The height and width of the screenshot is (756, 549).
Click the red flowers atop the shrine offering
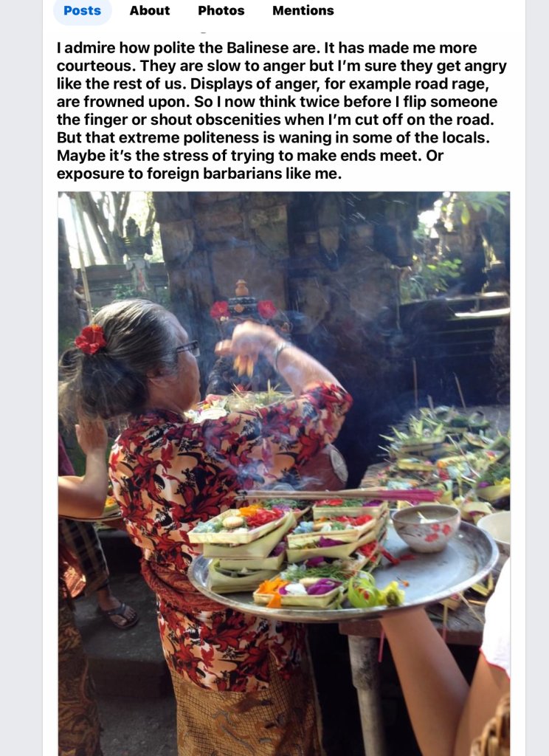coord(243,309)
